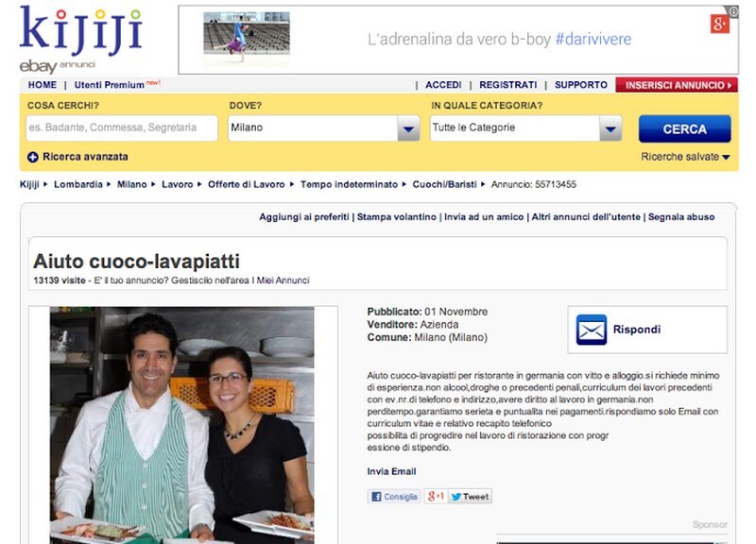Click the plus icon beside Ricerca avanzata
756x544 pixels.
33,157
